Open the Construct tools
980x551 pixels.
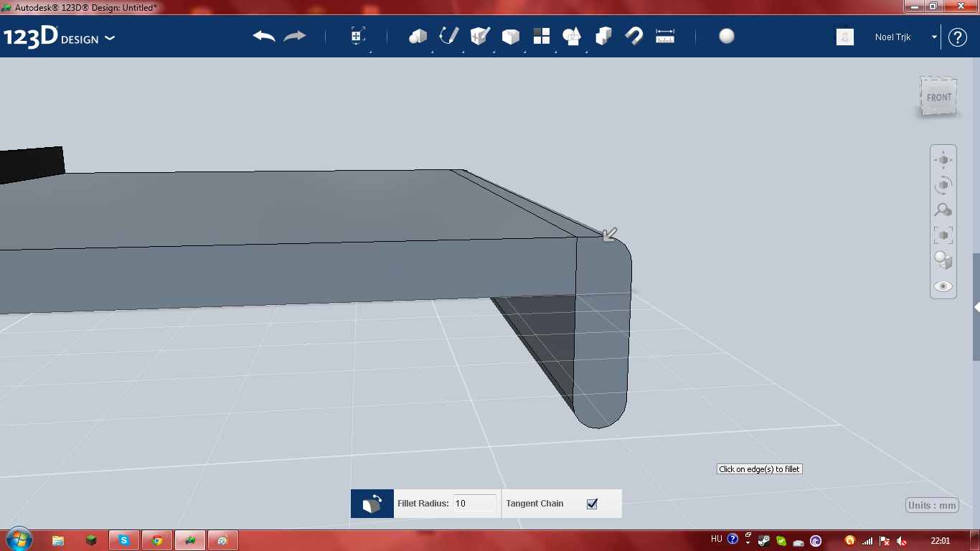point(480,37)
